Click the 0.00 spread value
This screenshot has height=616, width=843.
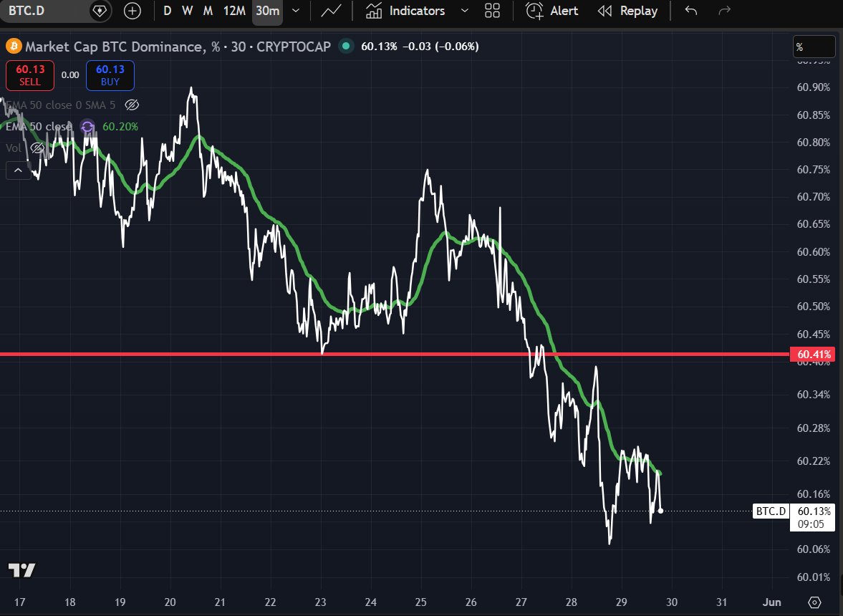coord(70,75)
